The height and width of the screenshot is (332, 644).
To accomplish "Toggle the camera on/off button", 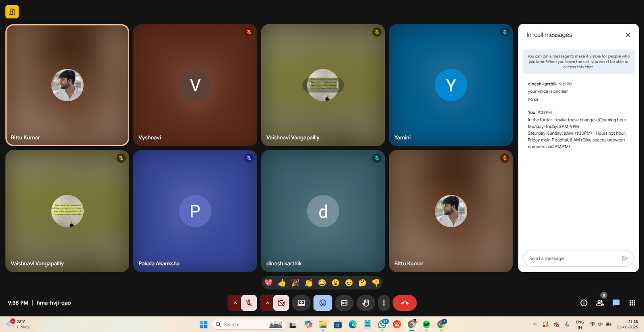I will pyautogui.click(x=281, y=303).
